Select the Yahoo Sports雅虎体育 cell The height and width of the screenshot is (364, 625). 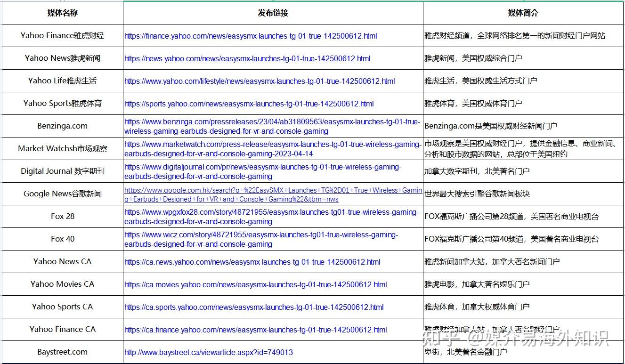(x=63, y=103)
